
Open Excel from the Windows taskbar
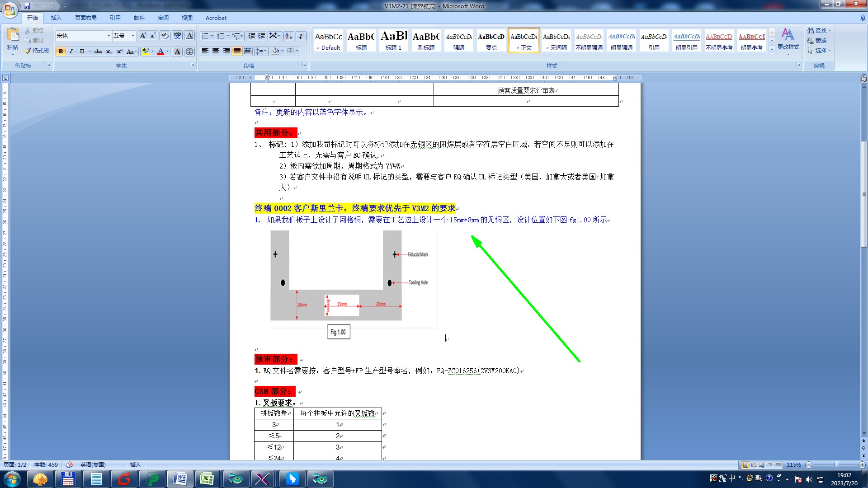(207, 479)
